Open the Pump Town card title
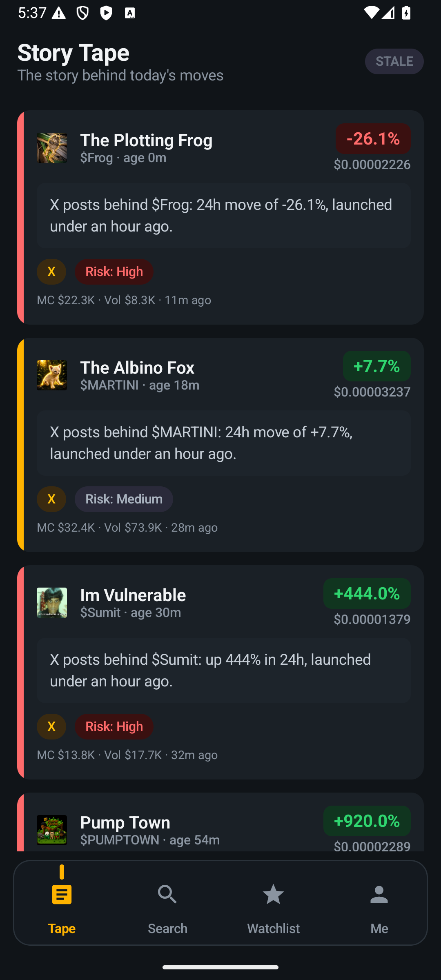441x980 pixels. click(x=125, y=822)
